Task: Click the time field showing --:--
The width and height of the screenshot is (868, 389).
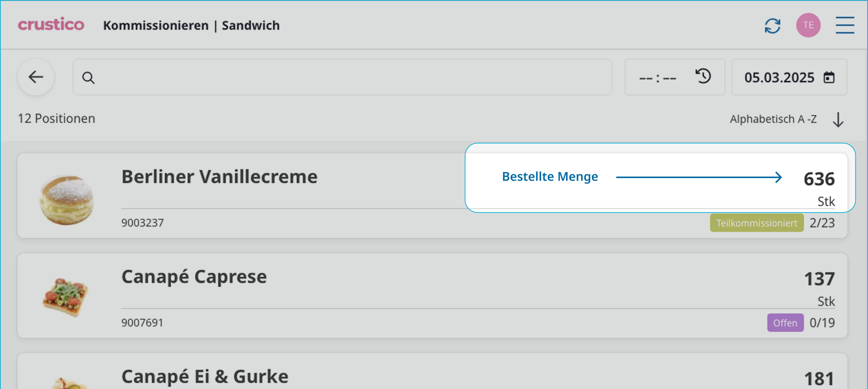Action: pyautogui.click(x=657, y=78)
